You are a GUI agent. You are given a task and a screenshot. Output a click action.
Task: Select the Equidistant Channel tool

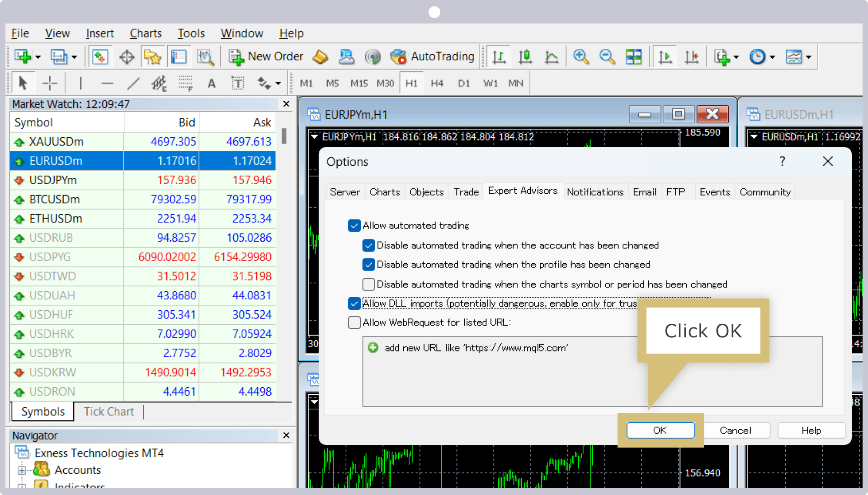tap(159, 83)
